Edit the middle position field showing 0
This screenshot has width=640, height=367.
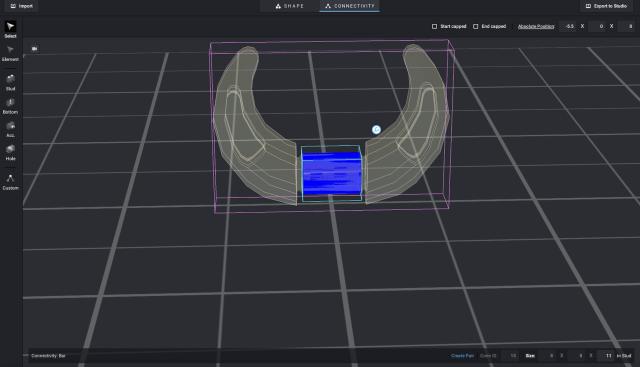coord(597,27)
